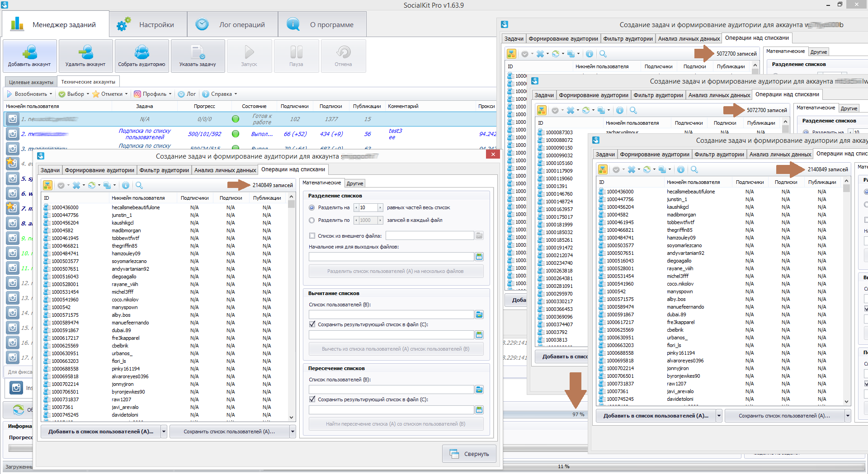Viewport: 868px width, 474px height.
Task: Switch to the Лог операций tab
Action: [x=232, y=24]
